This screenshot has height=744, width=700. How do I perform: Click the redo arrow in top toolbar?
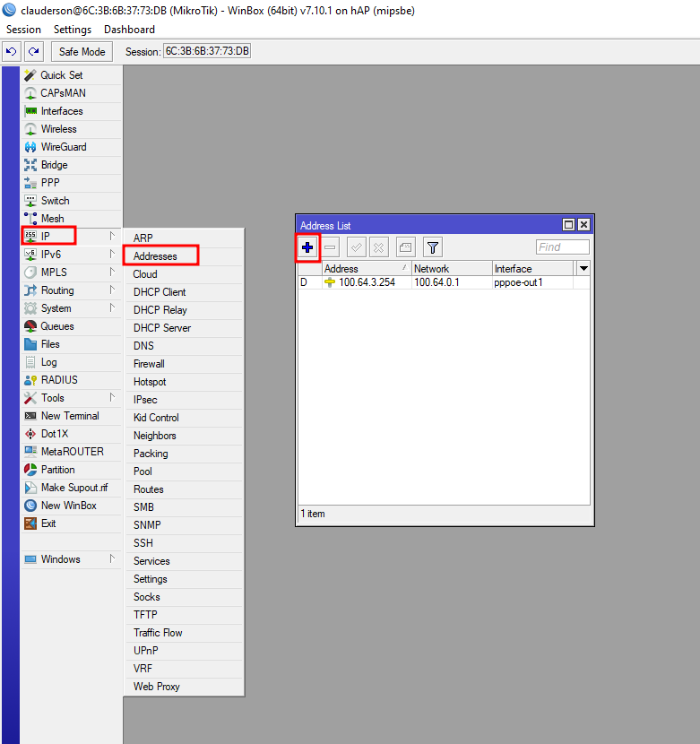click(34, 52)
